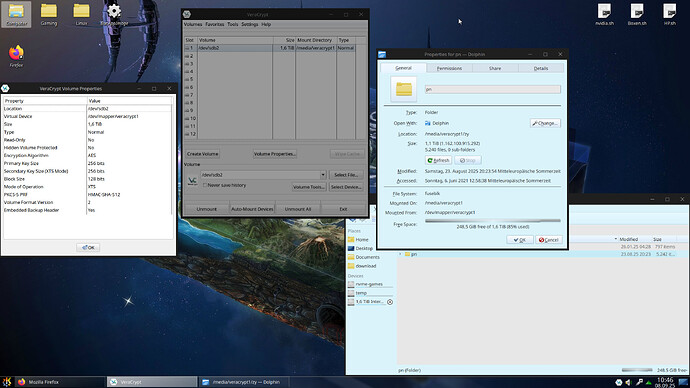Select the nvme-games device in Dolphin
This screenshot has height=388, width=690.
pyautogui.click(x=370, y=284)
